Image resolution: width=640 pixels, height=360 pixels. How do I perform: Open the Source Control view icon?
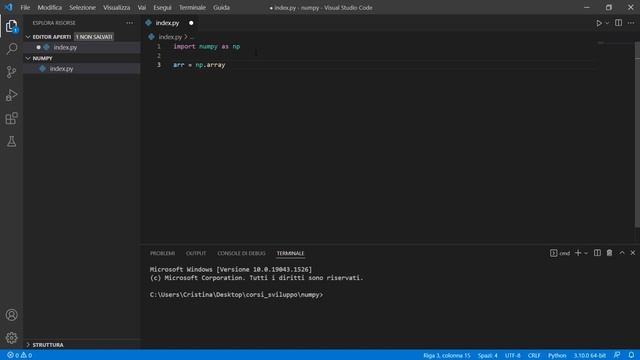11,72
